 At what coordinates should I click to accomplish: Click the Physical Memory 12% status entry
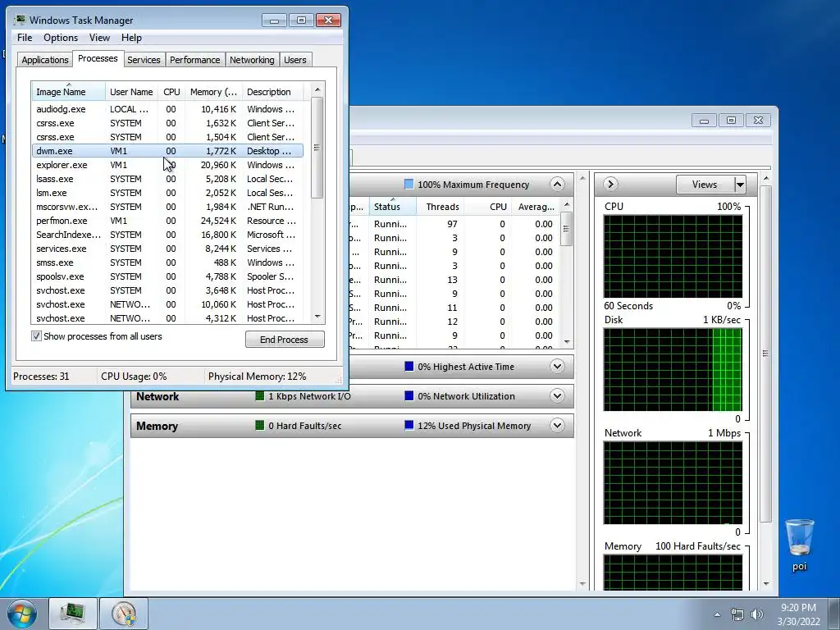tap(257, 376)
